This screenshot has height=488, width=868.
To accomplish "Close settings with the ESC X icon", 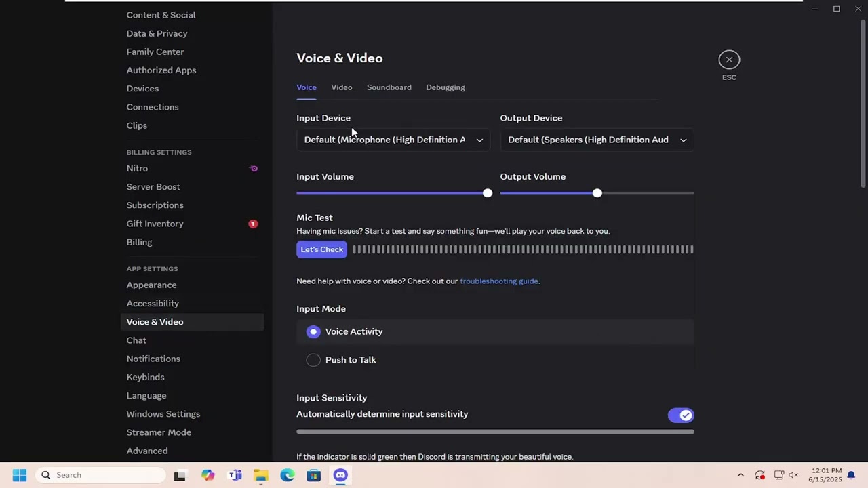I will tap(729, 60).
